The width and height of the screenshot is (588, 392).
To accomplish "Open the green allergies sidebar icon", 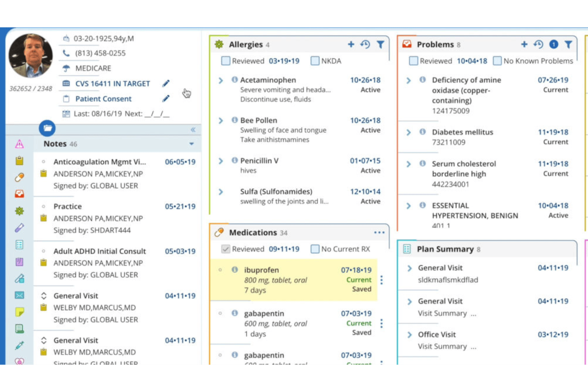I will point(19,211).
